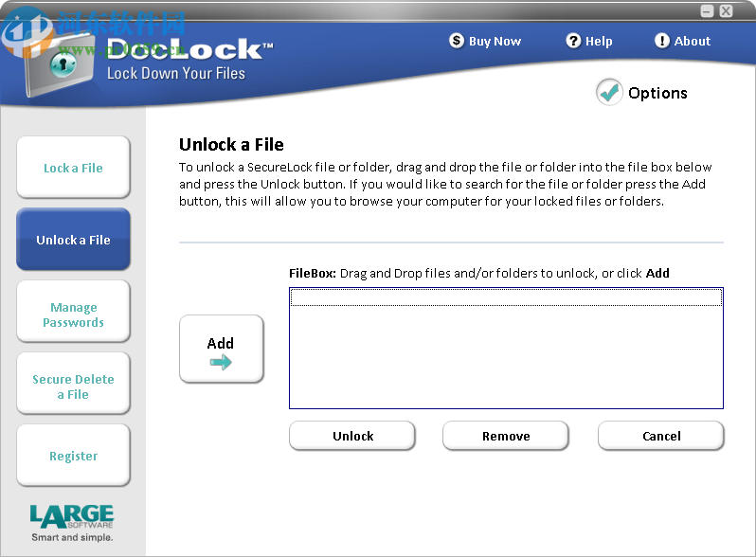Image resolution: width=756 pixels, height=557 pixels.
Task: Click the Help question mark icon
Action: (x=573, y=41)
